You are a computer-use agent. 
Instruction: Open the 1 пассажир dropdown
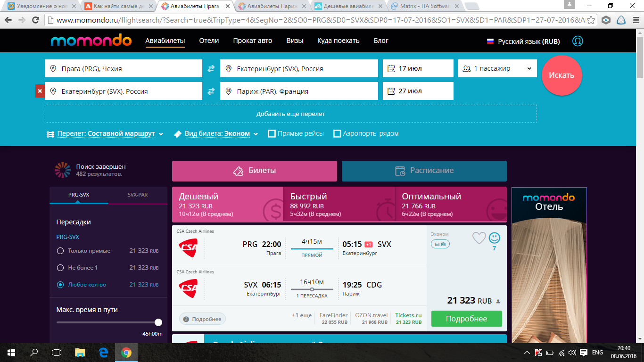pyautogui.click(x=497, y=68)
